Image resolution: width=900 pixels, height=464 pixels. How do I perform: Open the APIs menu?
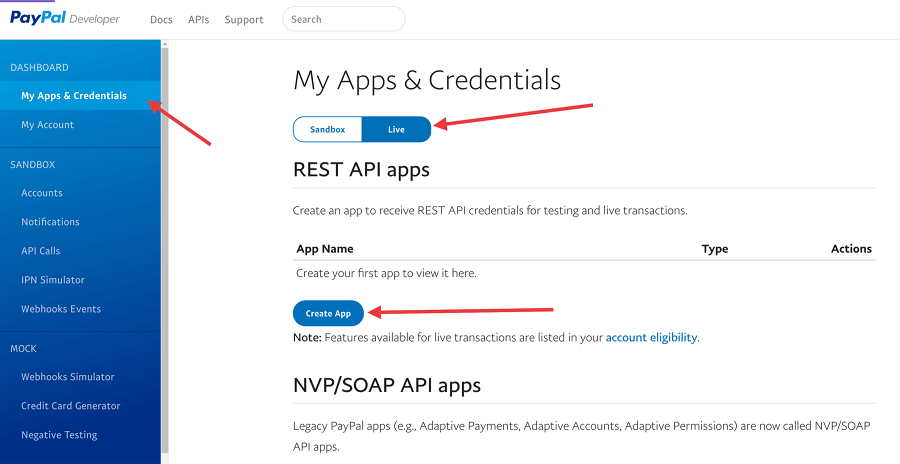[198, 19]
